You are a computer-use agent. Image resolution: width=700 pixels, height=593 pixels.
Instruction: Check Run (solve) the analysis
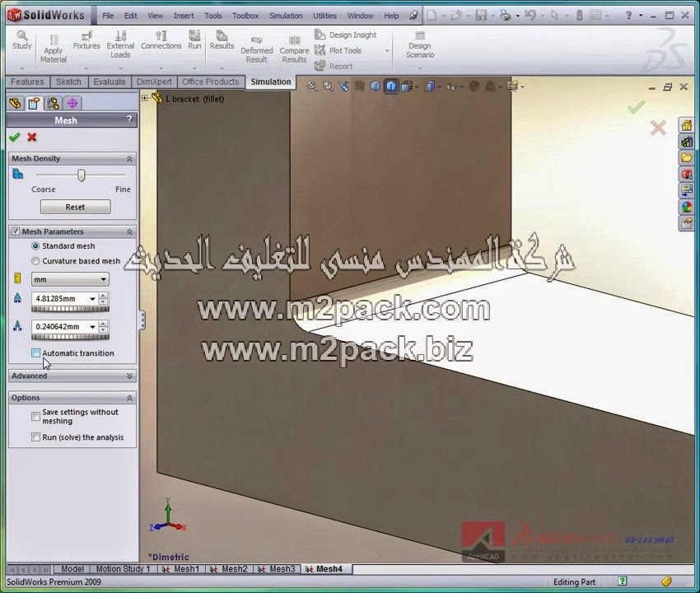[x=35, y=437]
